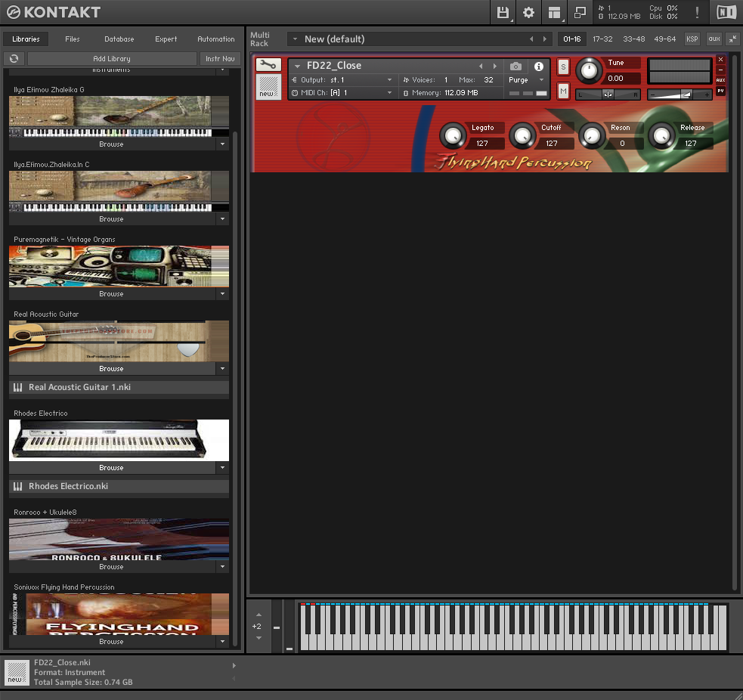
Task: Click the rack minimize-all headers icon
Action: [732, 39]
